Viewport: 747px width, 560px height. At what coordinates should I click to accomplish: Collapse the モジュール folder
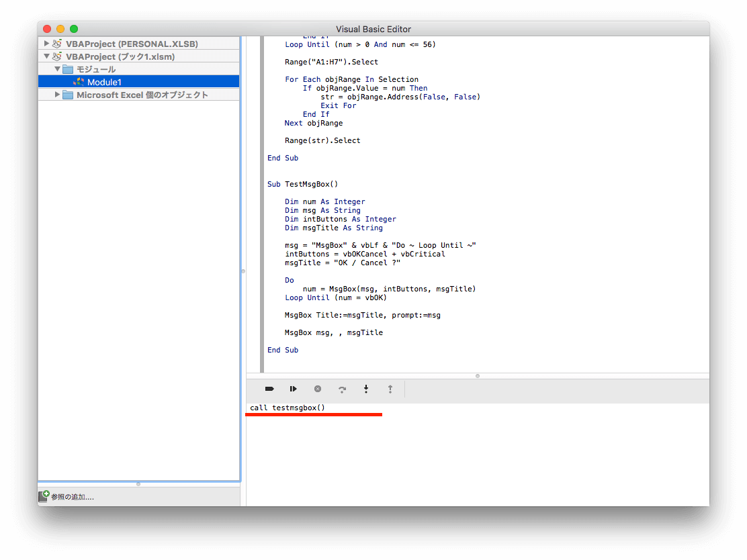(x=58, y=68)
